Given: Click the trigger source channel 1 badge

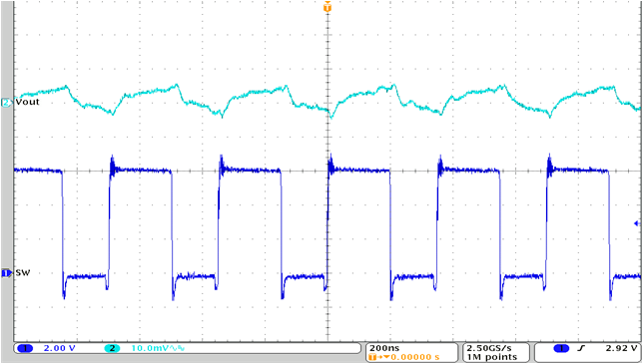Looking at the screenshot, I should click(561, 348).
